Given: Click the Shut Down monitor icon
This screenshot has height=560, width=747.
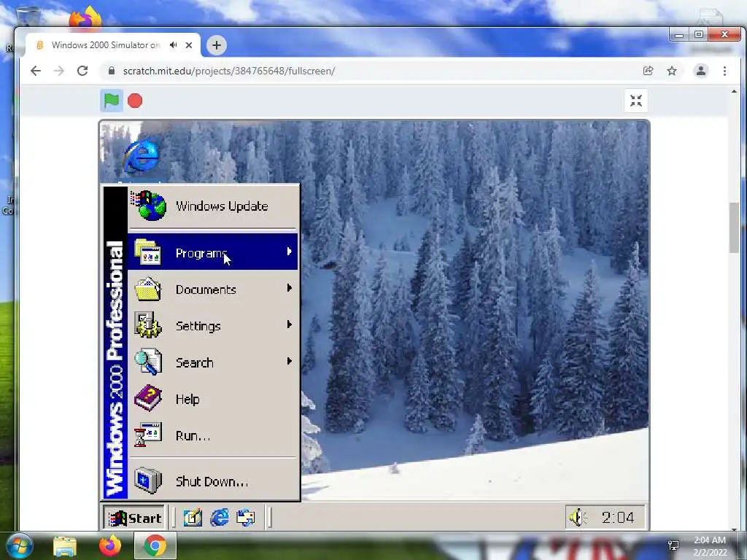Looking at the screenshot, I should click(147, 481).
